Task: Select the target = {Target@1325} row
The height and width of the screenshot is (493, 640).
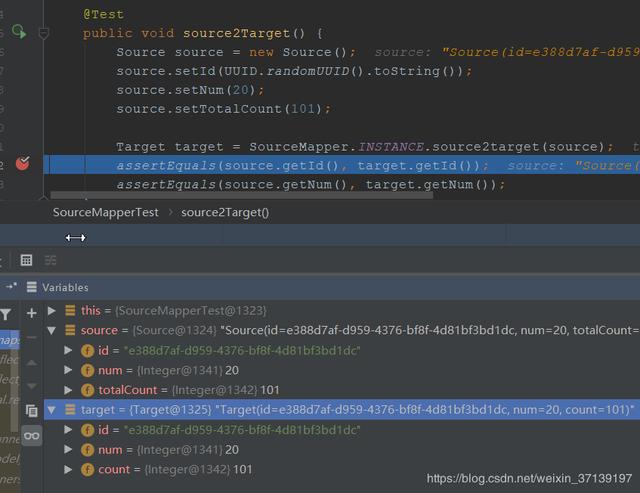Action: (342, 410)
